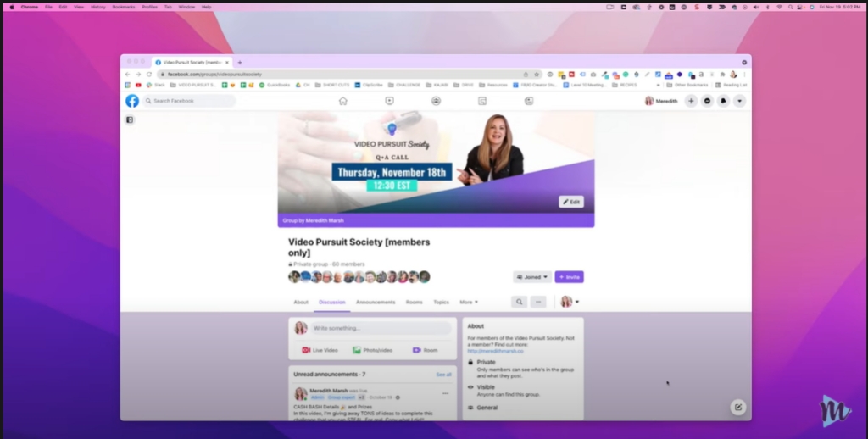Bookmark this page with star icon

537,75
